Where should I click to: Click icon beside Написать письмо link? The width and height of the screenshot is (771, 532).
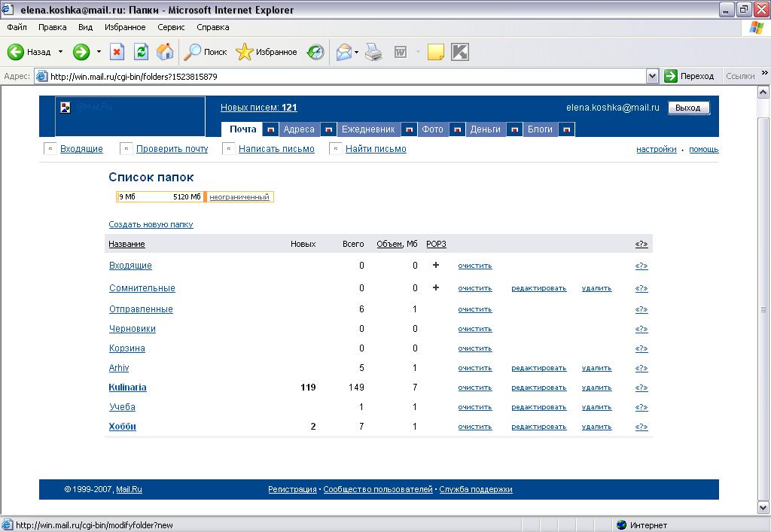[229, 148]
